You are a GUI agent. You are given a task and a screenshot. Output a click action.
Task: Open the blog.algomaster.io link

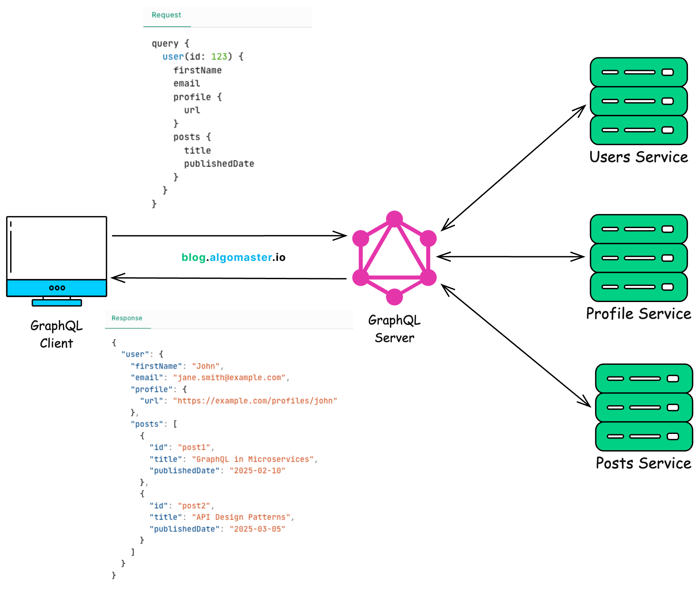[x=234, y=257]
